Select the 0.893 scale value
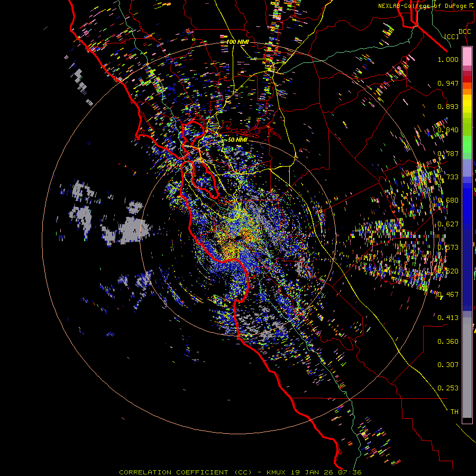The height and width of the screenshot is (476, 476). click(448, 106)
